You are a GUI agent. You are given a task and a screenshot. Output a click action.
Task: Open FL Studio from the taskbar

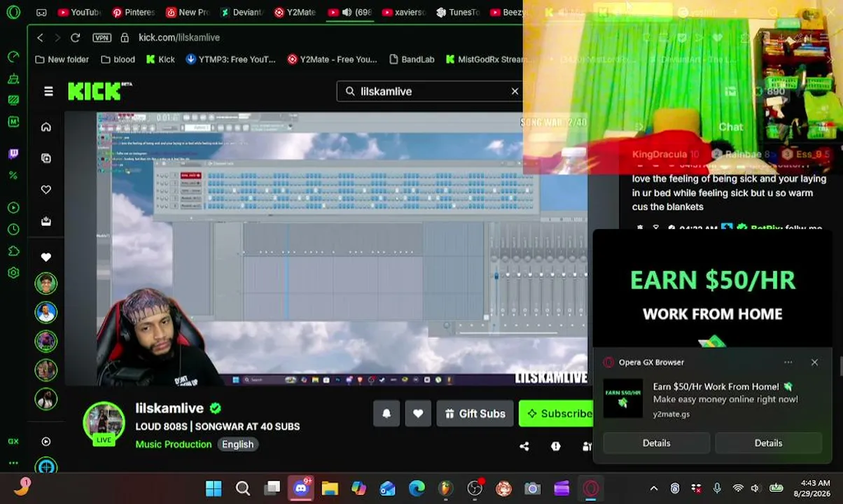point(445,488)
